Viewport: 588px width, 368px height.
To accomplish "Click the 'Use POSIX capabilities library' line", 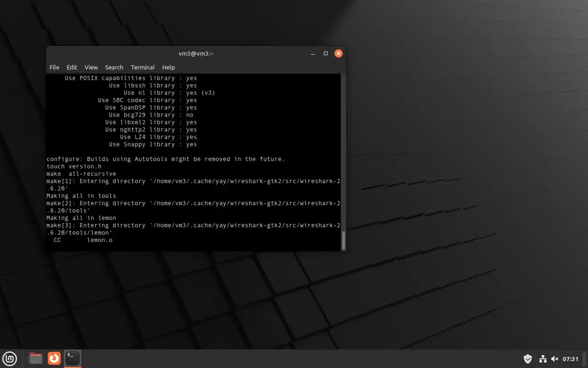I will coord(131,78).
